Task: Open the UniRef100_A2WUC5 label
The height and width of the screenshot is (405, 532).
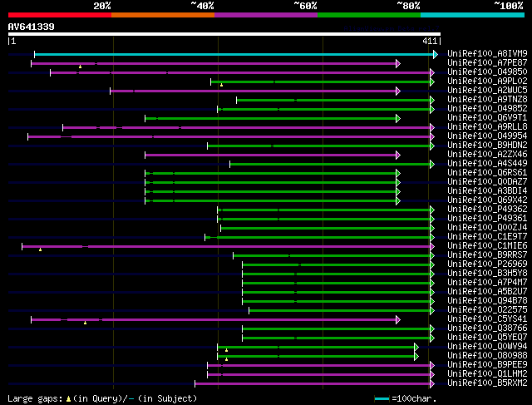Action: click(x=487, y=91)
